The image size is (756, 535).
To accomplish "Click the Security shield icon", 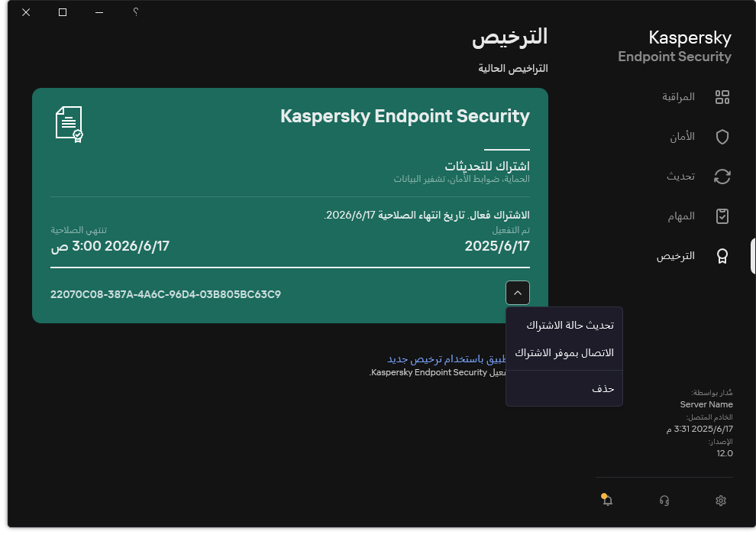I will (722, 137).
